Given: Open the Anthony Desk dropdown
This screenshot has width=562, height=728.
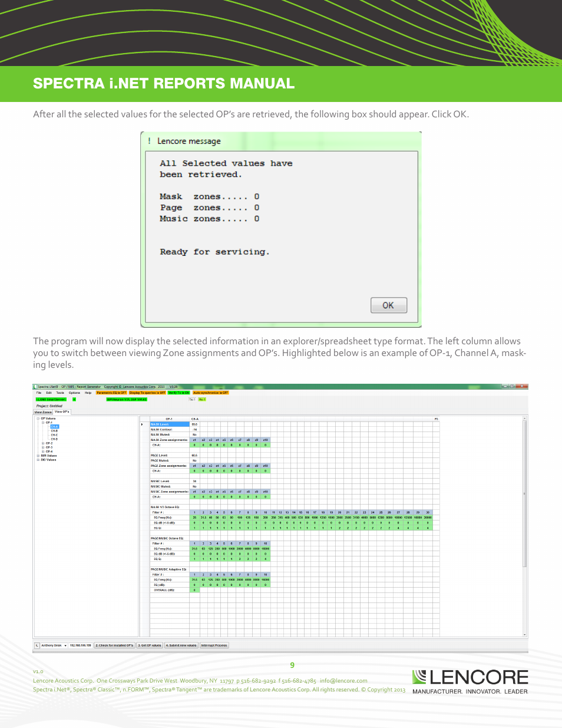Looking at the screenshot, I should [54, 645].
